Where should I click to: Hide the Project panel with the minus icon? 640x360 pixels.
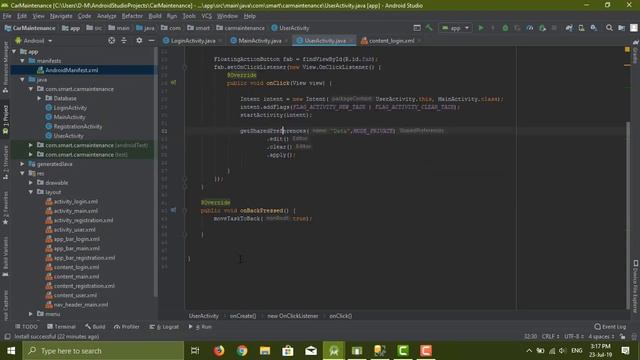point(151,41)
